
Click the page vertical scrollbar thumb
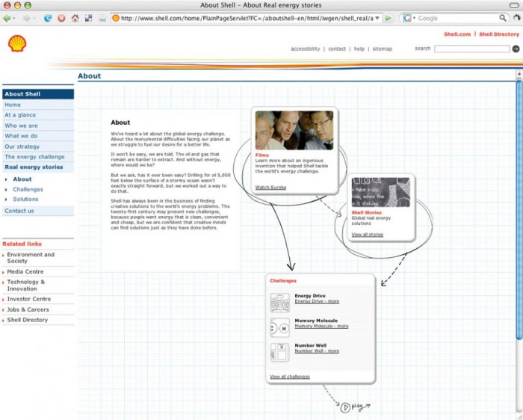pos(519,210)
